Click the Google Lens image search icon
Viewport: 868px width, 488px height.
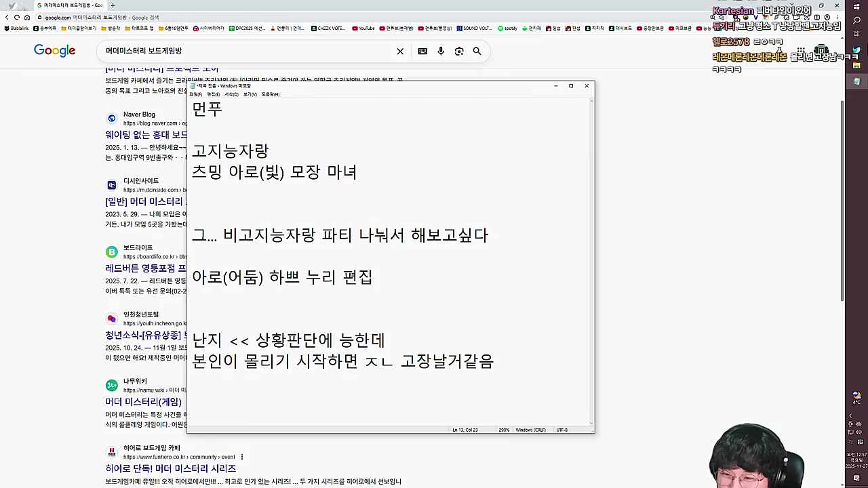[x=459, y=51]
